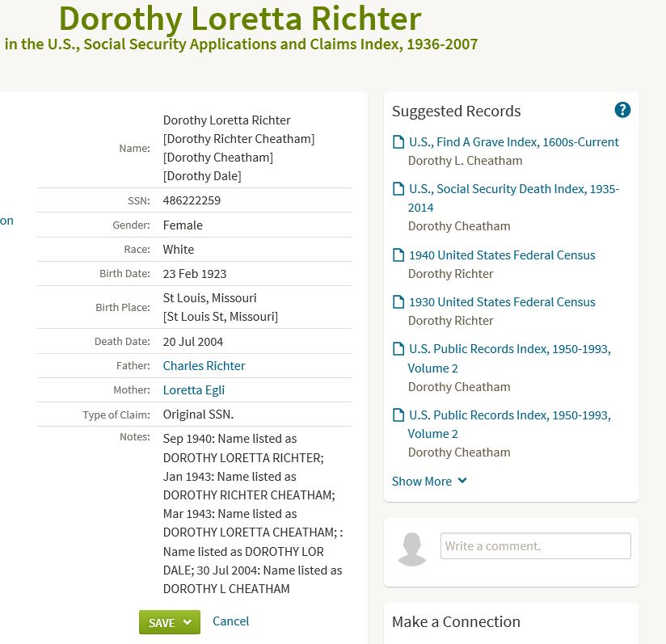Open mother Loretta Egli's link
The height and width of the screenshot is (644, 666).
pyautogui.click(x=194, y=390)
